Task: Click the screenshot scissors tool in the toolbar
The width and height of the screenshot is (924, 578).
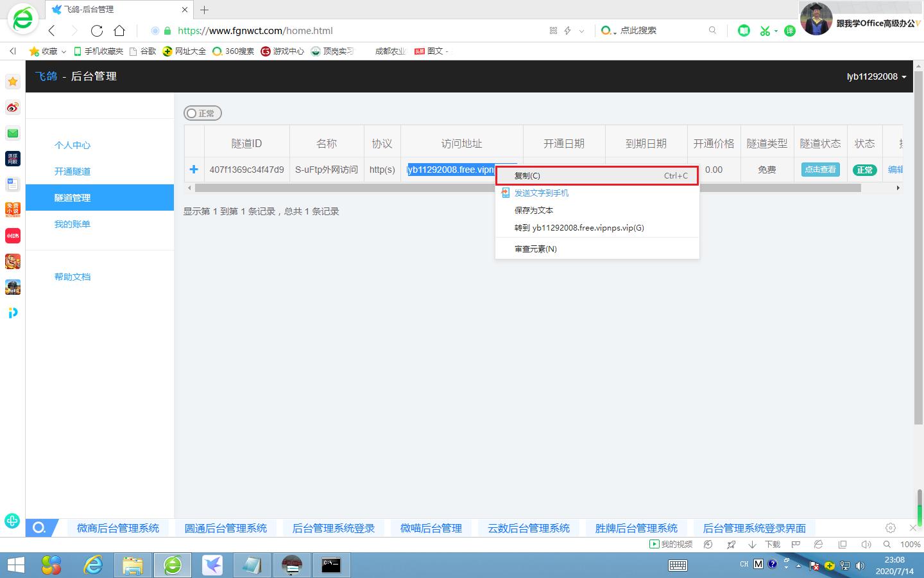Action: click(766, 30)
